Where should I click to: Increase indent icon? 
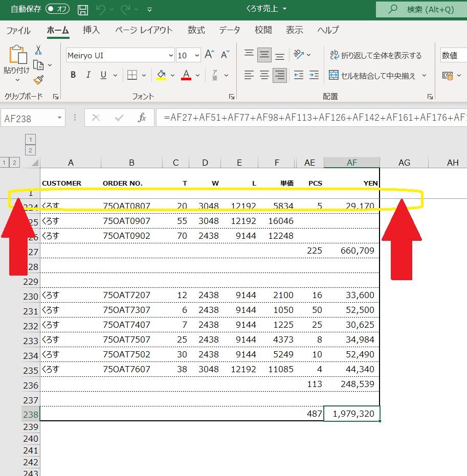click(314, 75)
